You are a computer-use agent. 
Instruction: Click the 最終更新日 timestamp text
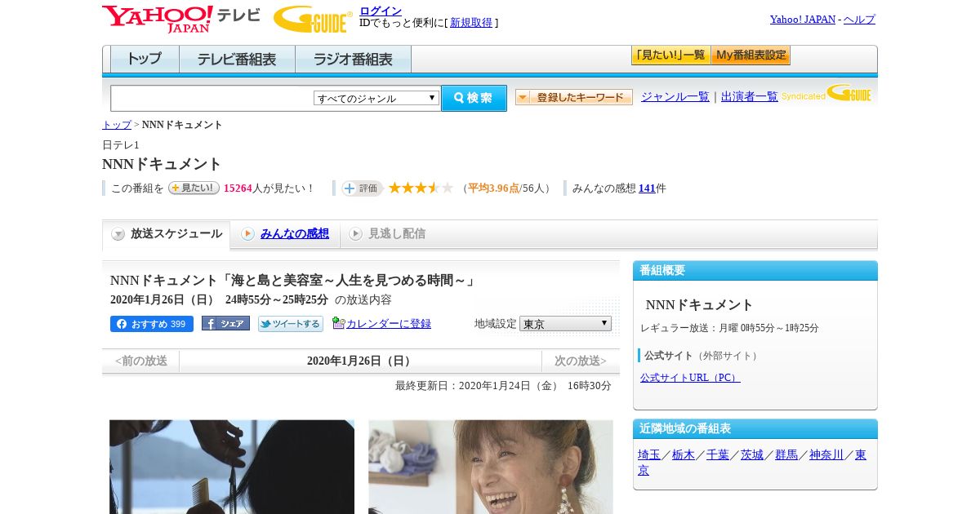click(503, 386)
